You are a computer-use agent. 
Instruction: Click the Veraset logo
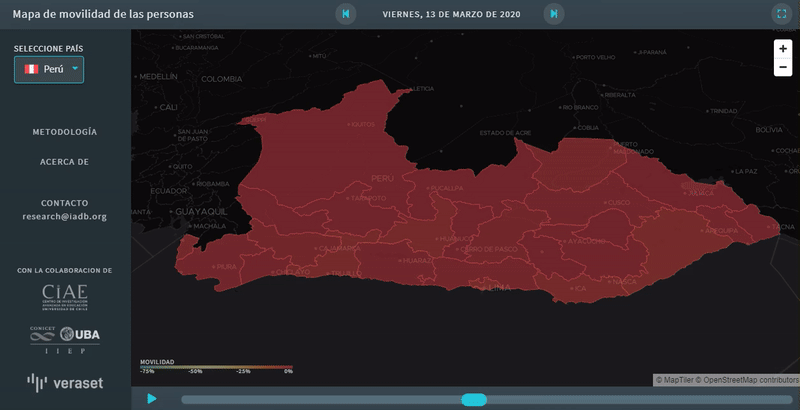(x=64, y=382)
